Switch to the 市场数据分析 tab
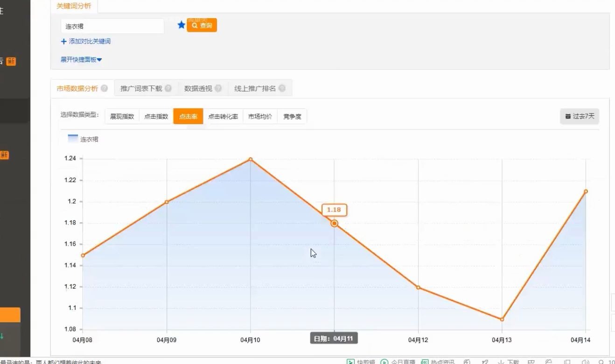 pyautogui.click(x=82, y=88)
